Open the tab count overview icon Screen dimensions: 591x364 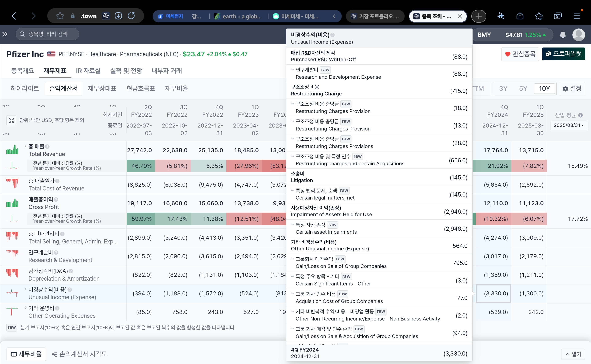(558, 16)
